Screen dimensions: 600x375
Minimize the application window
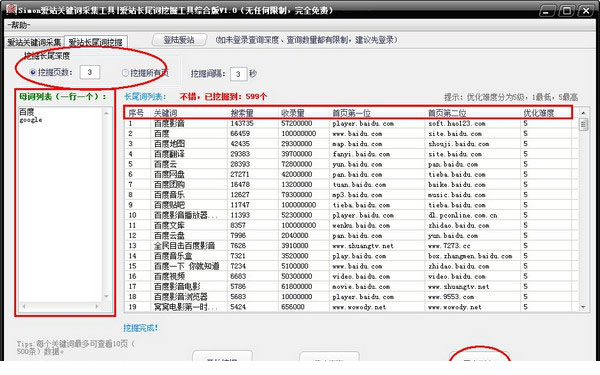(x=548, y=11)
